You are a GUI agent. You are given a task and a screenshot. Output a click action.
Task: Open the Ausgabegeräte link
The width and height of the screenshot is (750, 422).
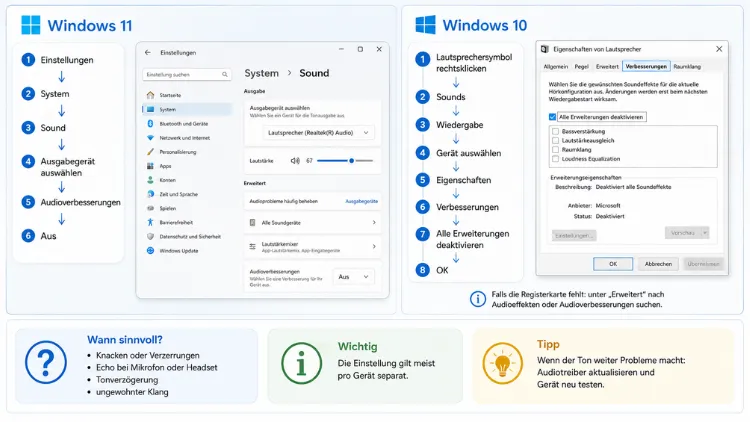pos(362,201)
